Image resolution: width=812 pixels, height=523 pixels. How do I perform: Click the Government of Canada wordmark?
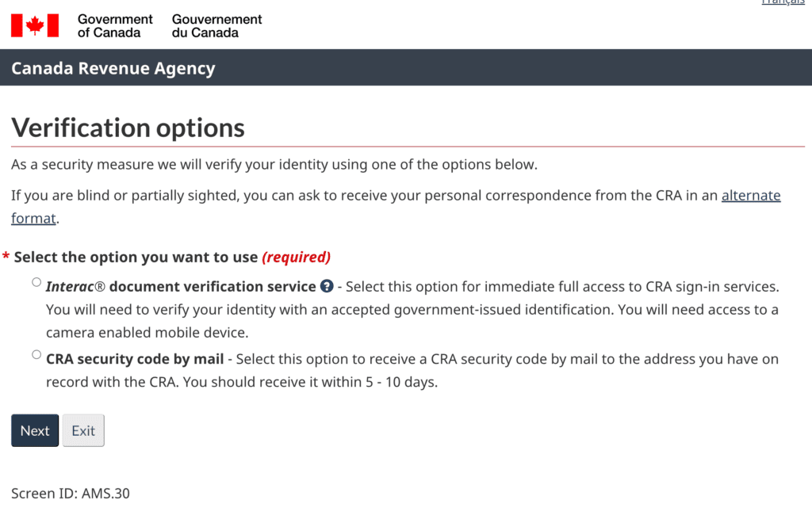[x=115, y=26]
